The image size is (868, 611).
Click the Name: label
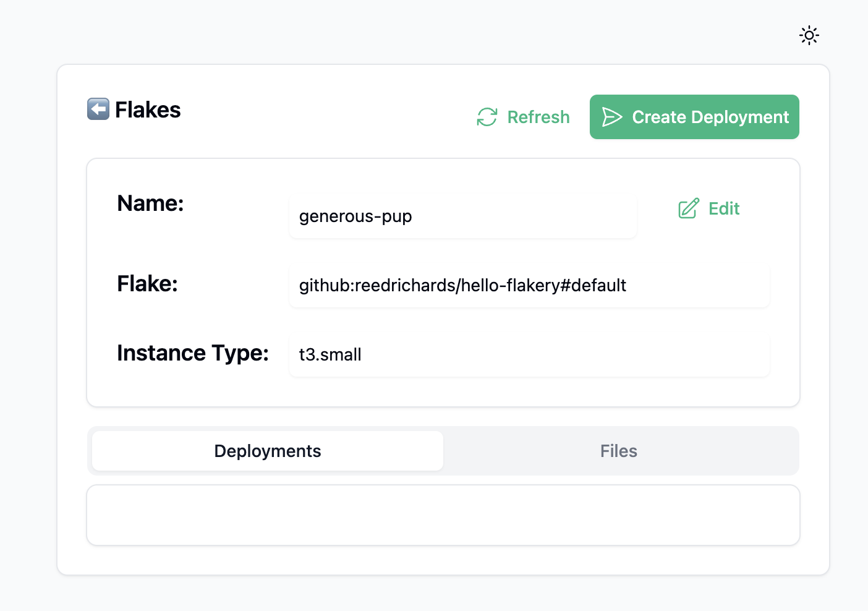pyautogui.click(x=150, y=203)
